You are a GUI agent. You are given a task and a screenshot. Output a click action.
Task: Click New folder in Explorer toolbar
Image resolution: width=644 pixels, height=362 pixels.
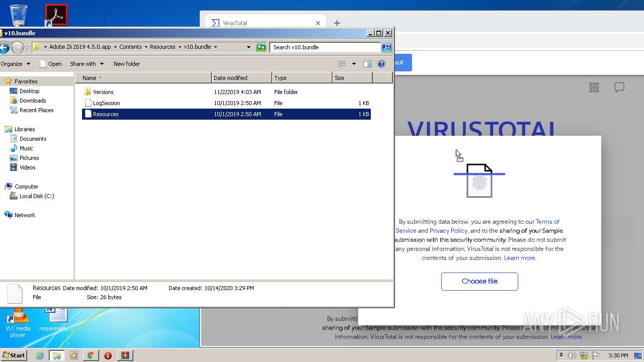click(x=127, y=64)
